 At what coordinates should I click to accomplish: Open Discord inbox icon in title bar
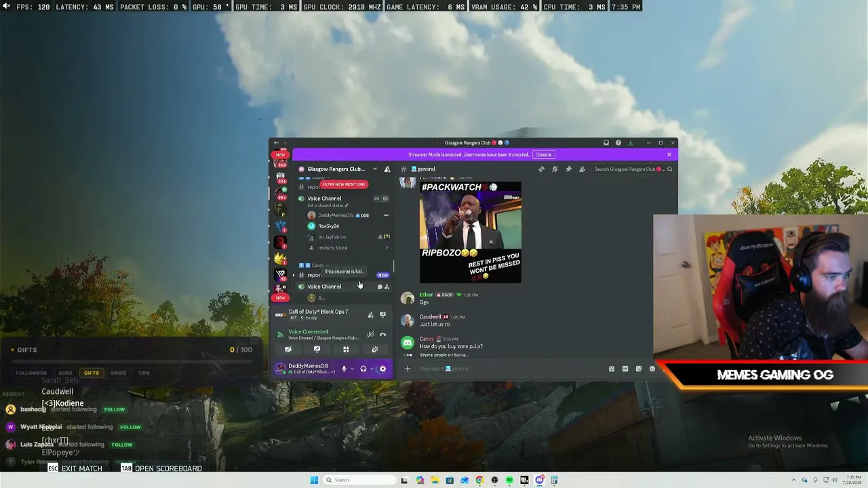[606, 143]
